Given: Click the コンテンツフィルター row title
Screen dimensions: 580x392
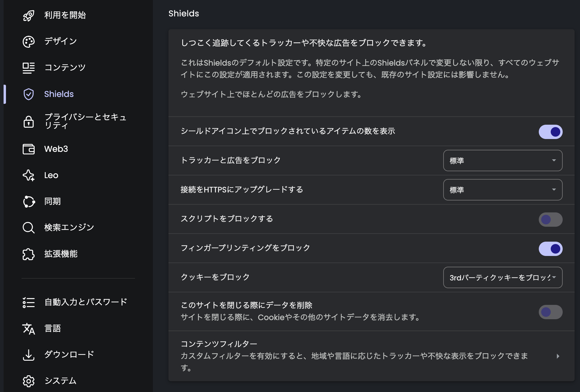Looking at the screenshot, I should (x=219, y=344).
